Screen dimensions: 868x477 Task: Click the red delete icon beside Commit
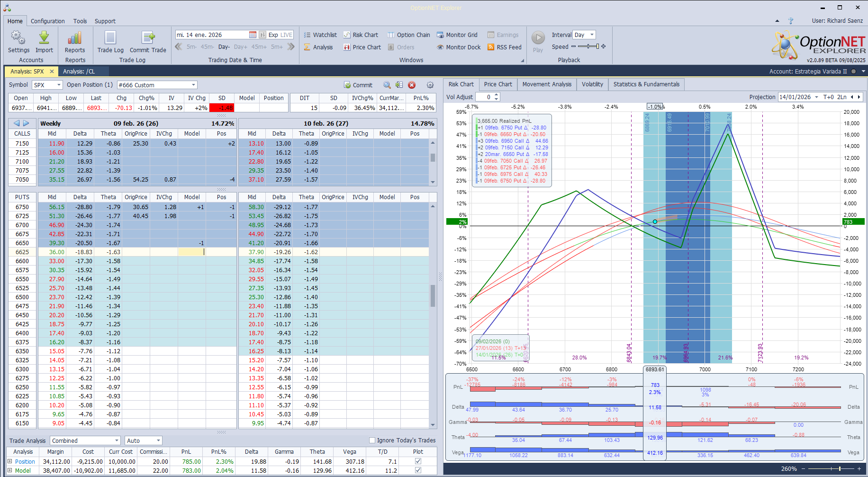[412, 85]
